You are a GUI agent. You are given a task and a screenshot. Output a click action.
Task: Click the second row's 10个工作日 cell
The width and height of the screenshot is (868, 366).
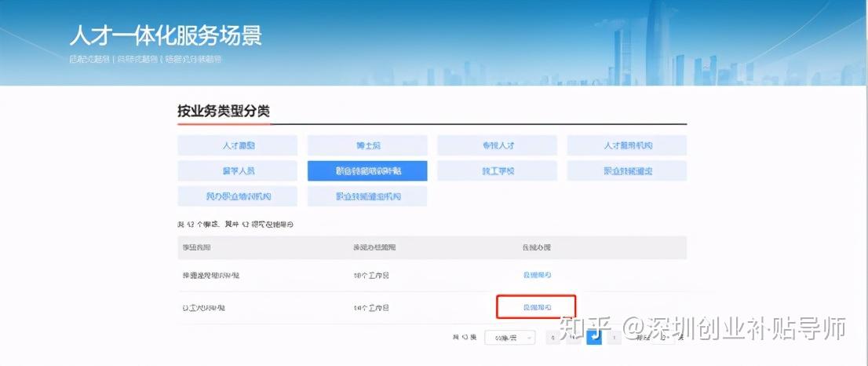click(371, 307)
